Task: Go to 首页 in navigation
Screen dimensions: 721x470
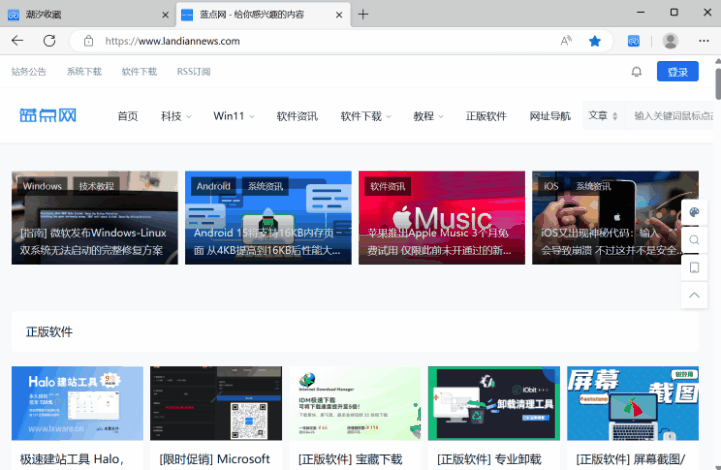Action: pos(127,116)
